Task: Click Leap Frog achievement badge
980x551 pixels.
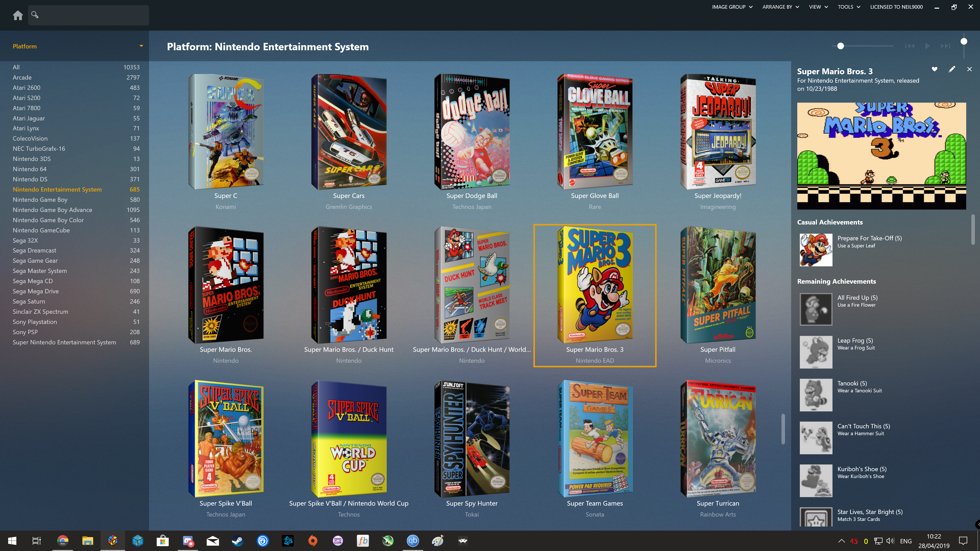Action: tap(816, 352)
